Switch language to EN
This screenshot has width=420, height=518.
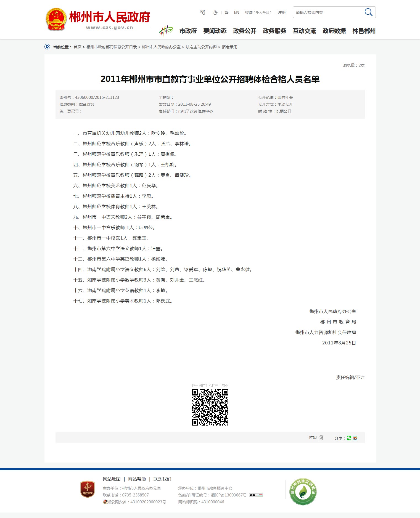[x=236, y=12]
